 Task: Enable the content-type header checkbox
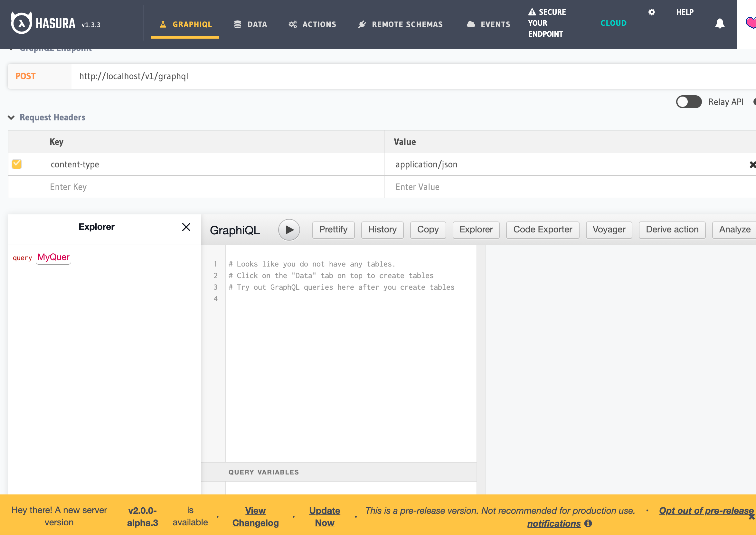(x=17, y=164)
